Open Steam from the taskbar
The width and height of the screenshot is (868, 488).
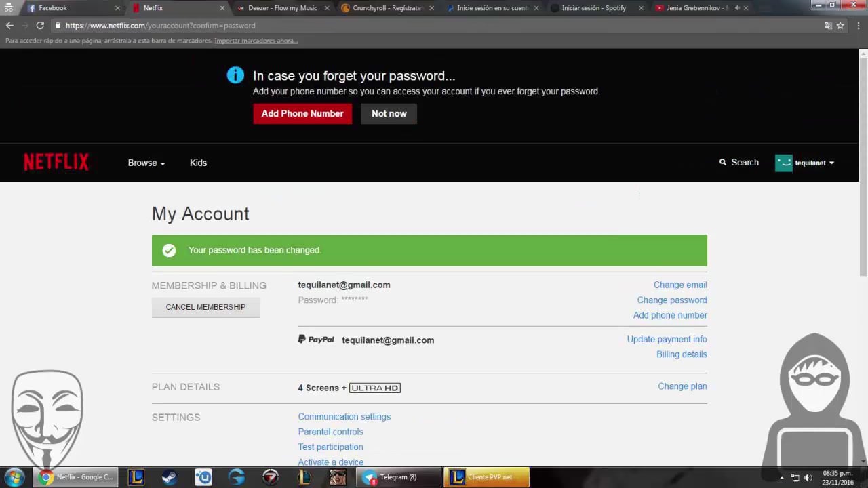(170, 477)
